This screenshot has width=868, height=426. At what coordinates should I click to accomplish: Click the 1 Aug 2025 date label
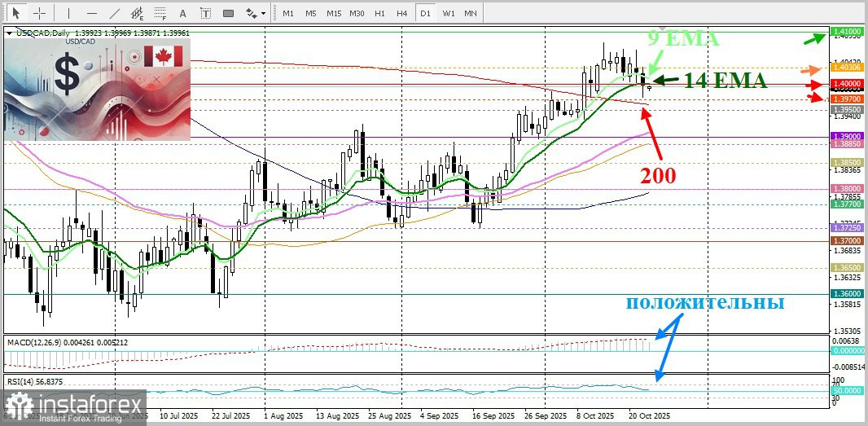[283, 415]
